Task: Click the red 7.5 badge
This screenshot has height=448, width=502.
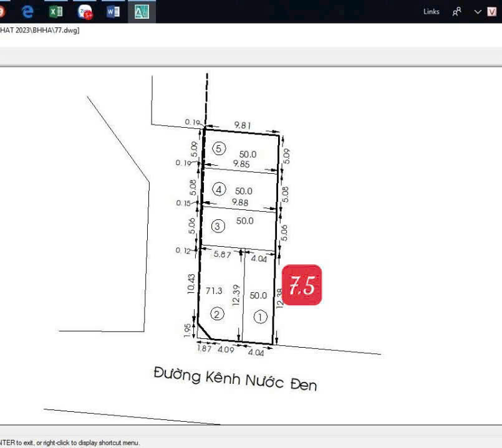Action: pyautogui.click(x=302, y=285)
